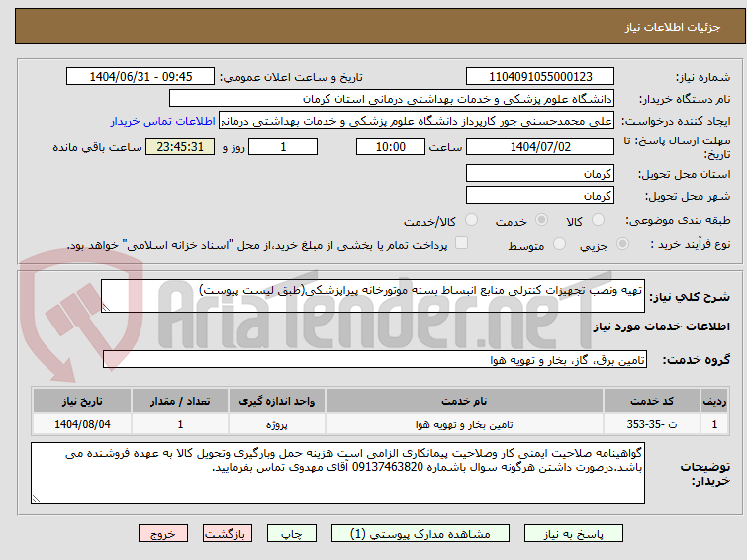Open اطلاعات تماس خریدار link
Image resolution: width=747 pixels, height=560 pixels.
163,121
